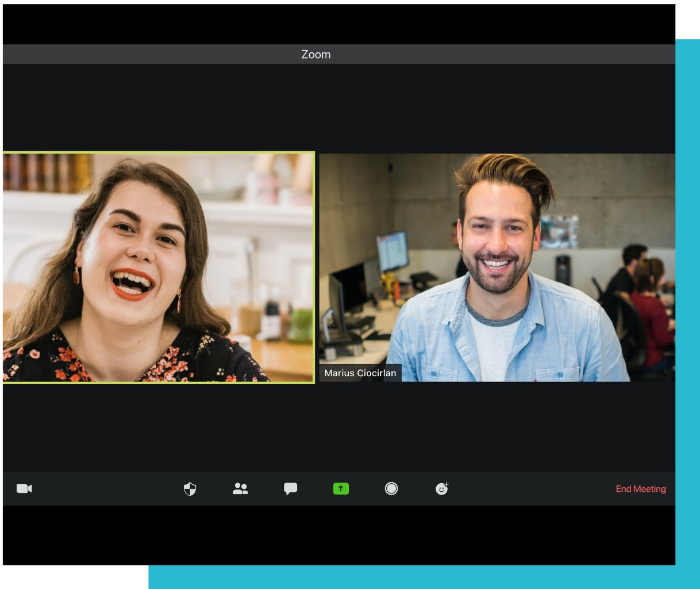Open the Chat bubble icon
This screenshot has height=589, width=700.
coord(290,488)
